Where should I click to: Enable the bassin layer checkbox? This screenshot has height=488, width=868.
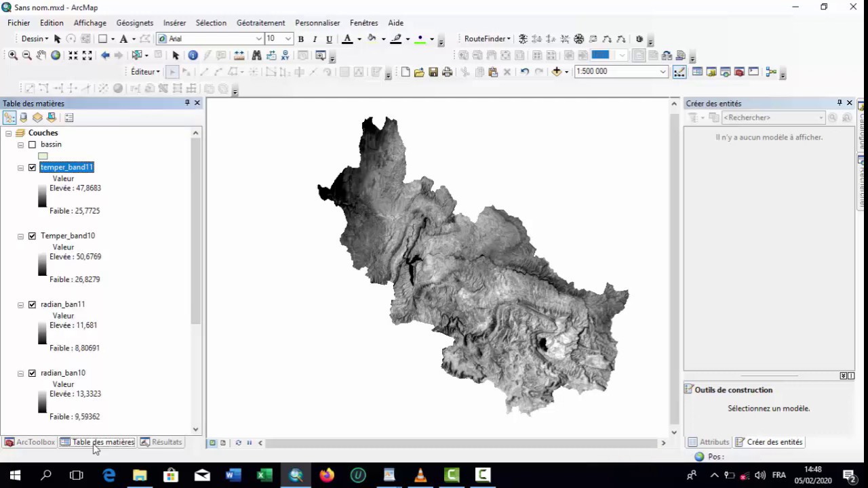pos(32,144)
